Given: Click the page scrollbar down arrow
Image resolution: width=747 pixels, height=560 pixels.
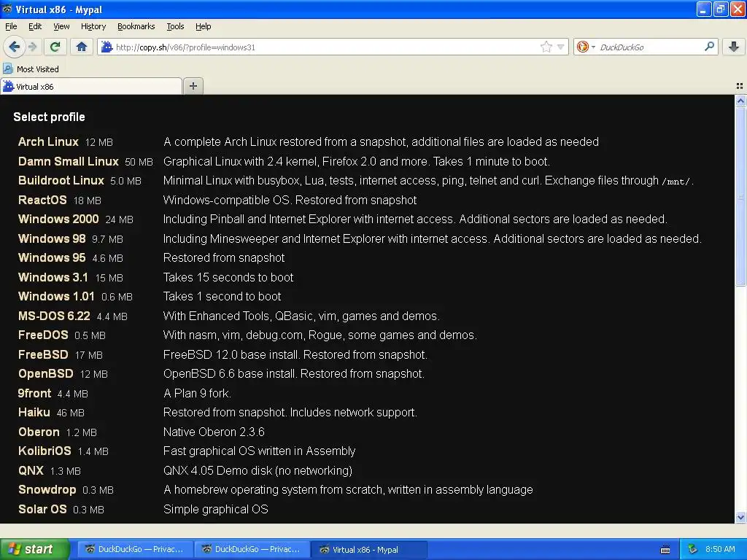Looking at the screenshot, I should (x=740, y=517).
